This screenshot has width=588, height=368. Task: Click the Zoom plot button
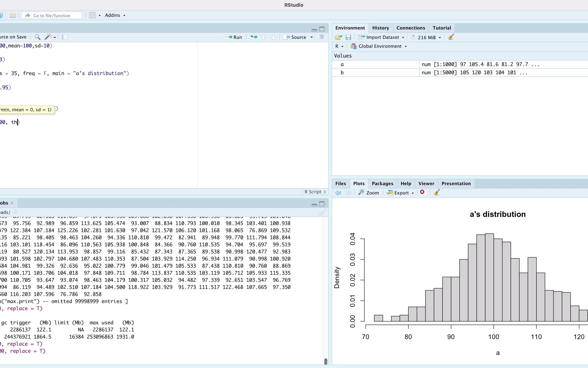point(369,193)
